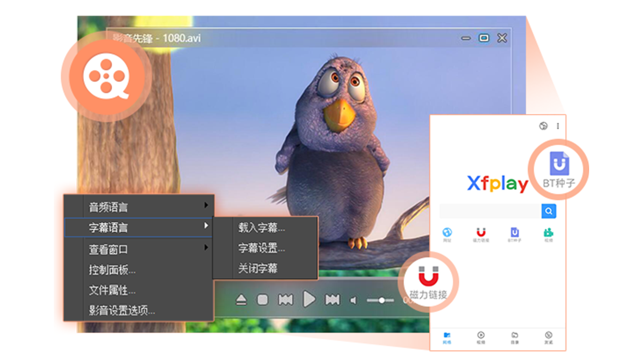Viewport: 644px width, 362px height.
Task: Open the three-dot menu in Xfplay
Action: (x=557, y=127)
